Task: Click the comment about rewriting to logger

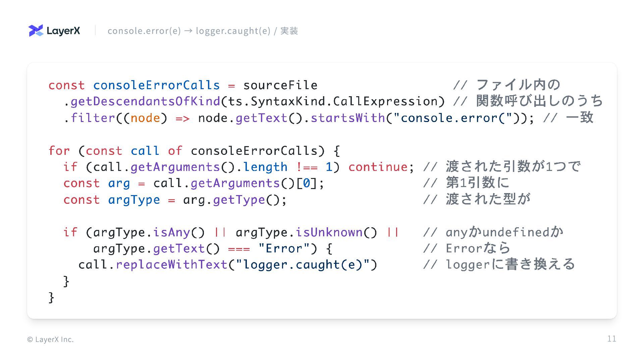Action: pos(499,265)
